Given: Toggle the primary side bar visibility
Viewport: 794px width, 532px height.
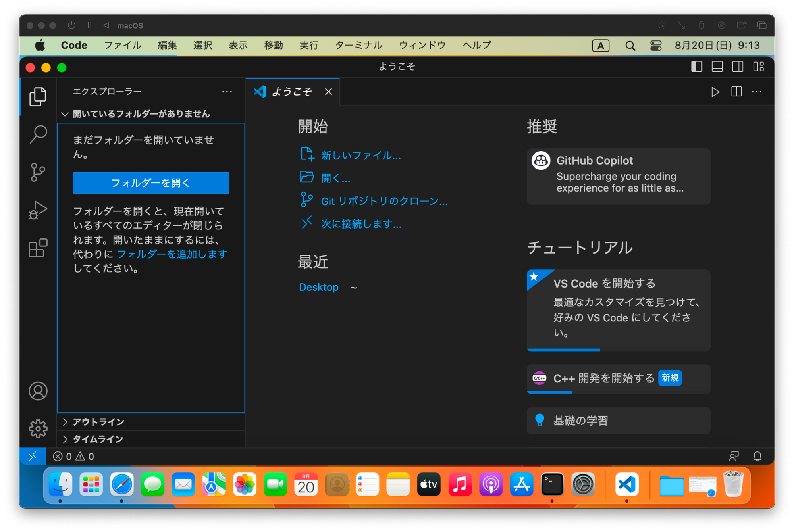Looking at the screenshot, I should 697,67.
